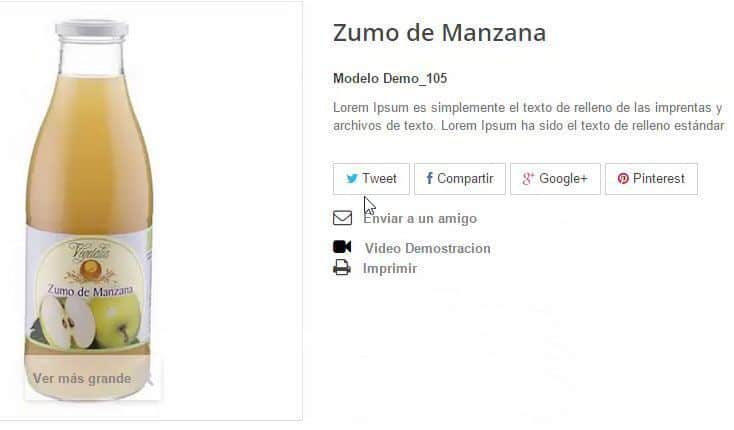Open Video Demostracion link
The height and width of the screenshot is (430, 734).
pos(427,248)
